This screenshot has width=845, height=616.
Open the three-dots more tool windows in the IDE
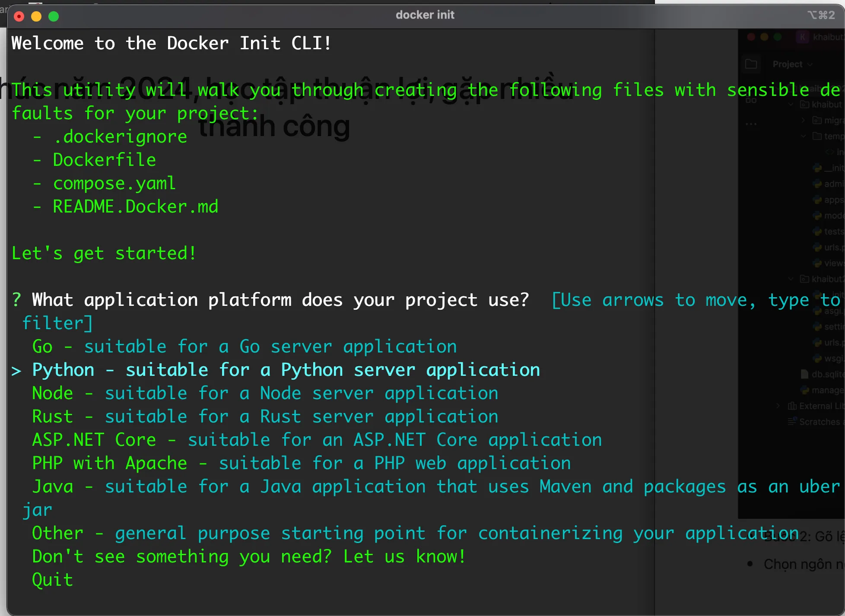(x=751, y=124)
